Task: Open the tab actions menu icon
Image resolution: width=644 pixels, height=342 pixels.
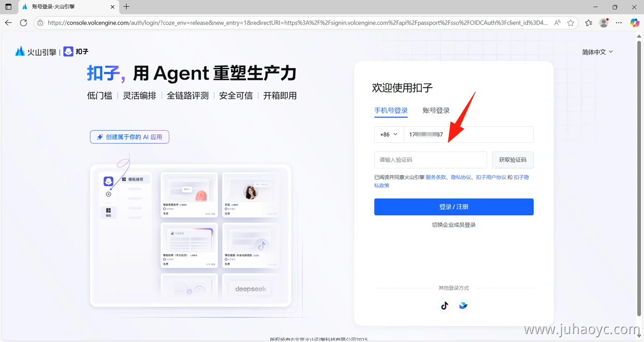Action: click(x=8, y=7)
